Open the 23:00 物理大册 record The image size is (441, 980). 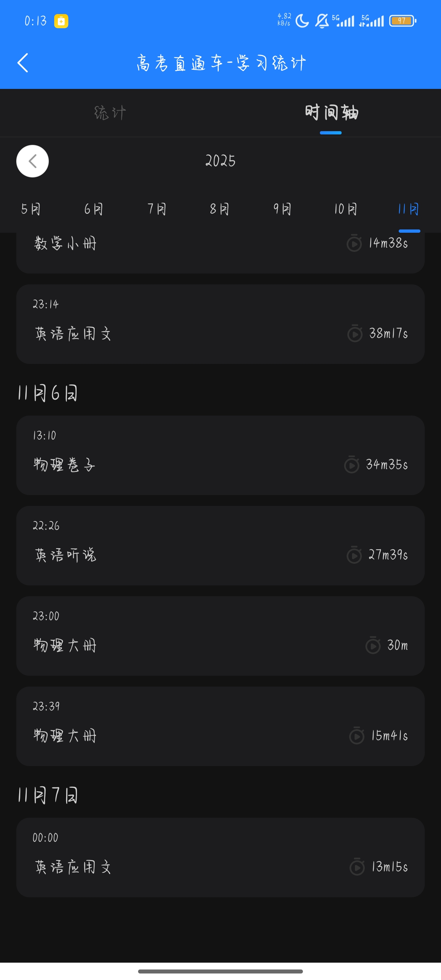click(x=220, y=636)
